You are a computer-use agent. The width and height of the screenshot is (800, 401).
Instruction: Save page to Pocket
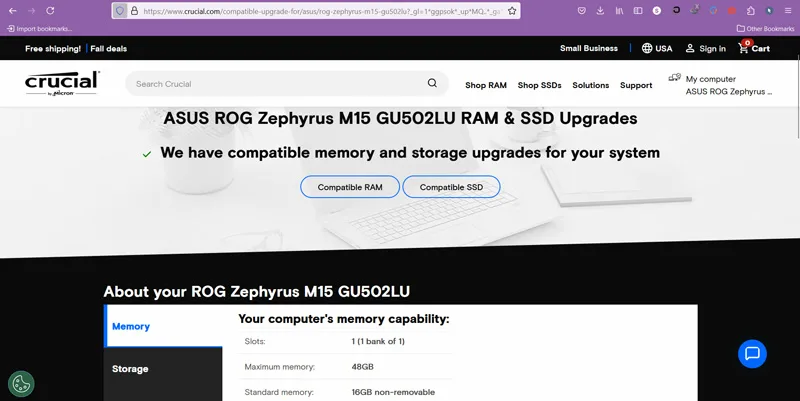point(582,11)
